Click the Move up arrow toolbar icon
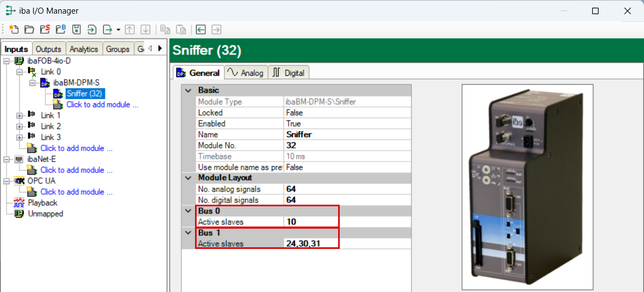The height and width of the screenshot is (292, 644). tap(130, 29)
